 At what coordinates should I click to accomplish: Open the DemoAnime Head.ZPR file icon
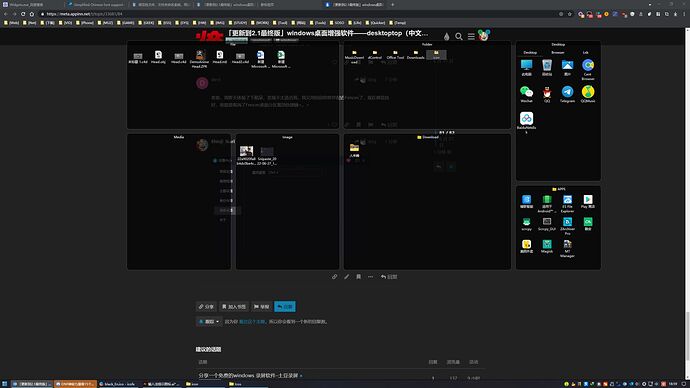[x=200, y=55]
